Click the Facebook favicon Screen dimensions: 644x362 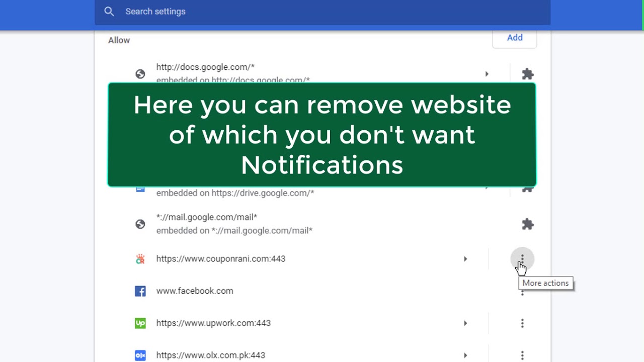pos(140,291)
